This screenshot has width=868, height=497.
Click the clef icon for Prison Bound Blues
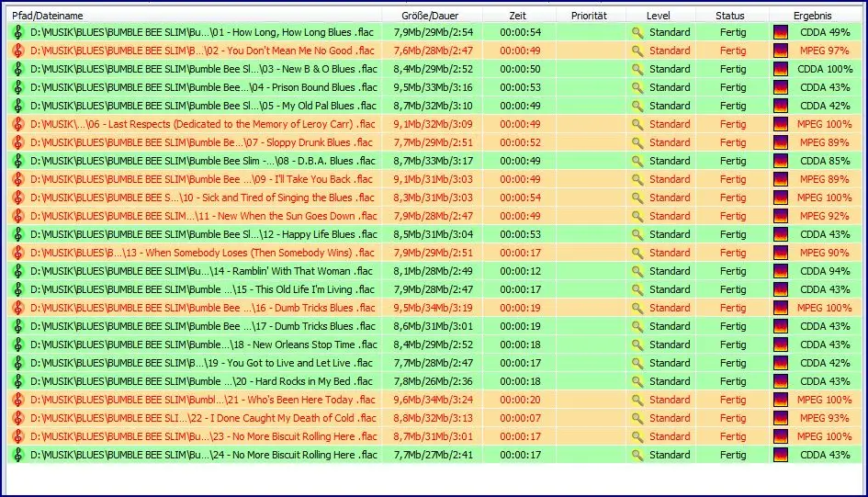17,87
